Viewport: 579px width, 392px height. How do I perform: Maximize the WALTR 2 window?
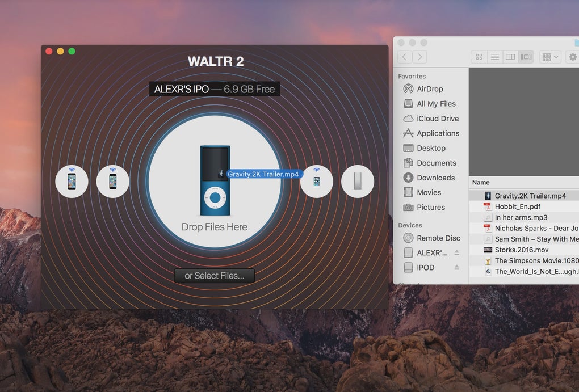[x=72, y=51]
